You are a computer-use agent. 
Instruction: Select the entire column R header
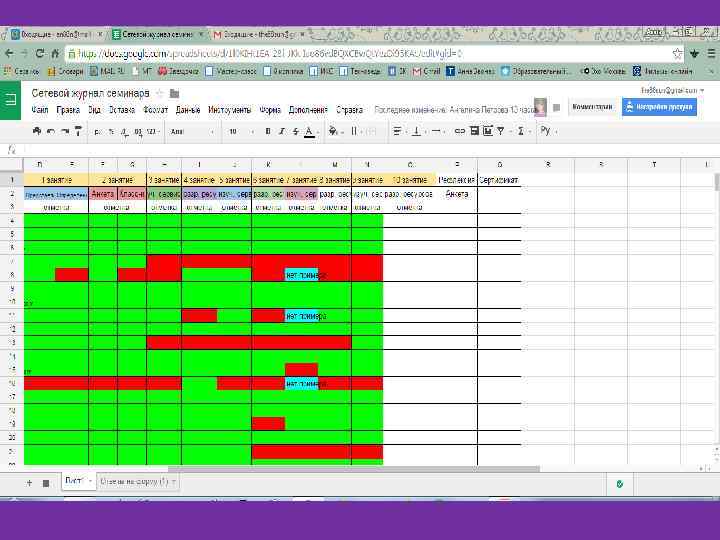coord(547,164)
